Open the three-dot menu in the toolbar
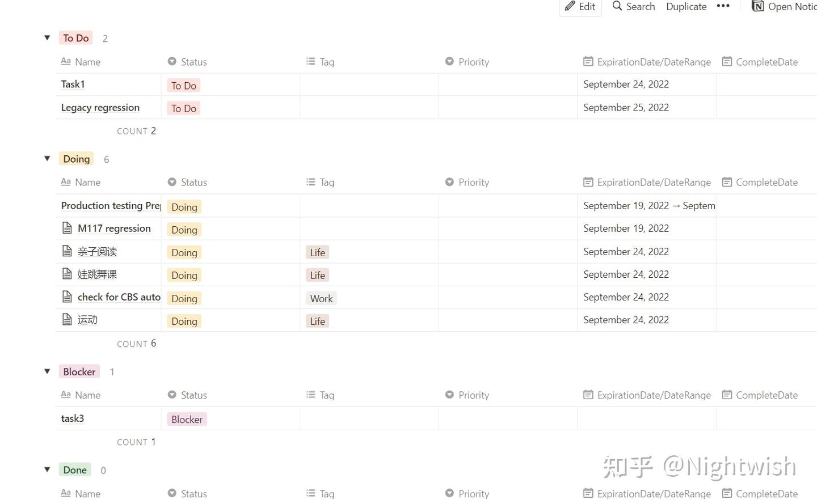This screenshot has height=504, width=817. tap(723, 6)
